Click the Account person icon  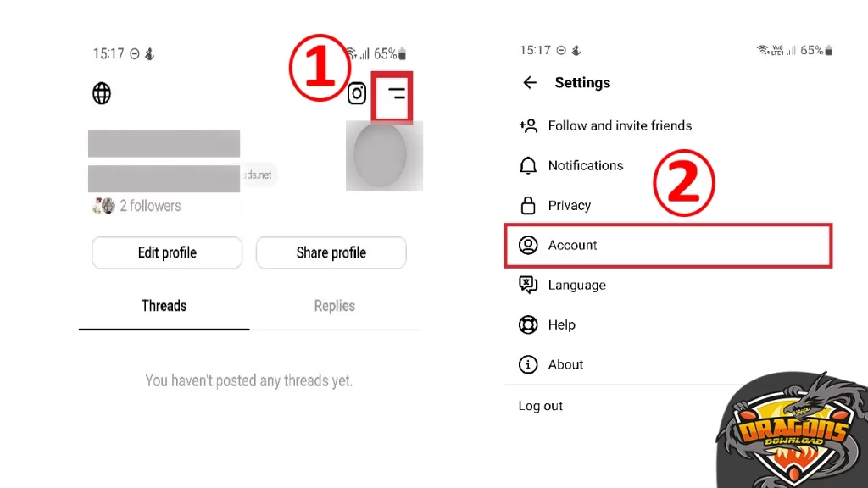528,245
